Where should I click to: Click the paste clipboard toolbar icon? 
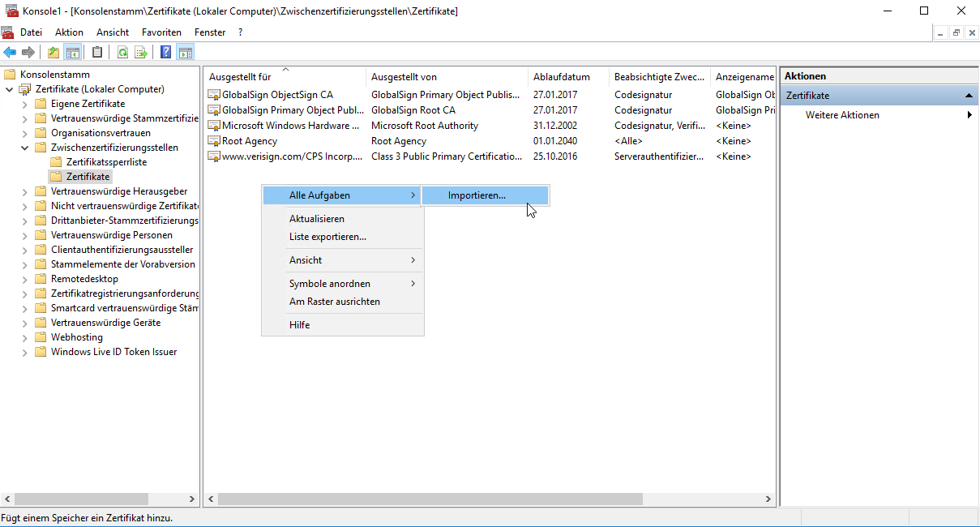97,53
